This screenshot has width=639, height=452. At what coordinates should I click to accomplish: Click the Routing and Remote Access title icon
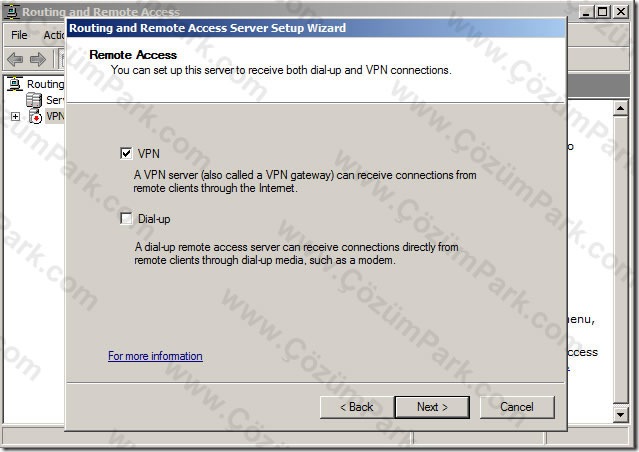[x=11, y=11]
